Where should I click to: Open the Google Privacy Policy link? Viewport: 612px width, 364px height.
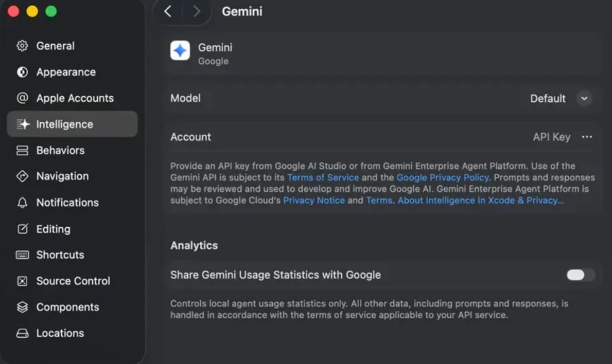click(x=443, y=177)
